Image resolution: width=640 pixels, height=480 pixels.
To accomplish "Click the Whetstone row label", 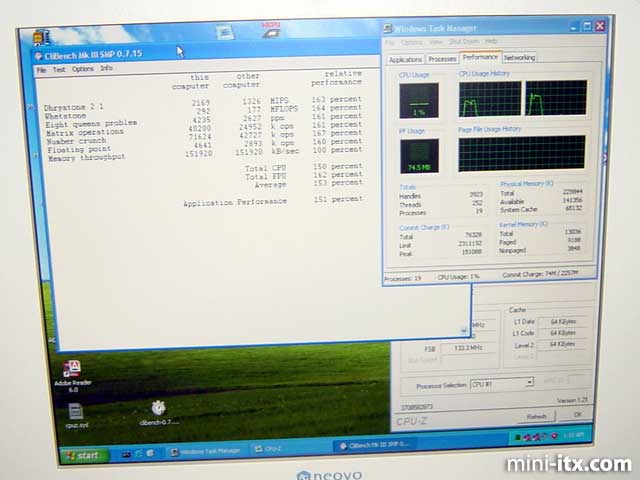I will click(x=65, y=116).
